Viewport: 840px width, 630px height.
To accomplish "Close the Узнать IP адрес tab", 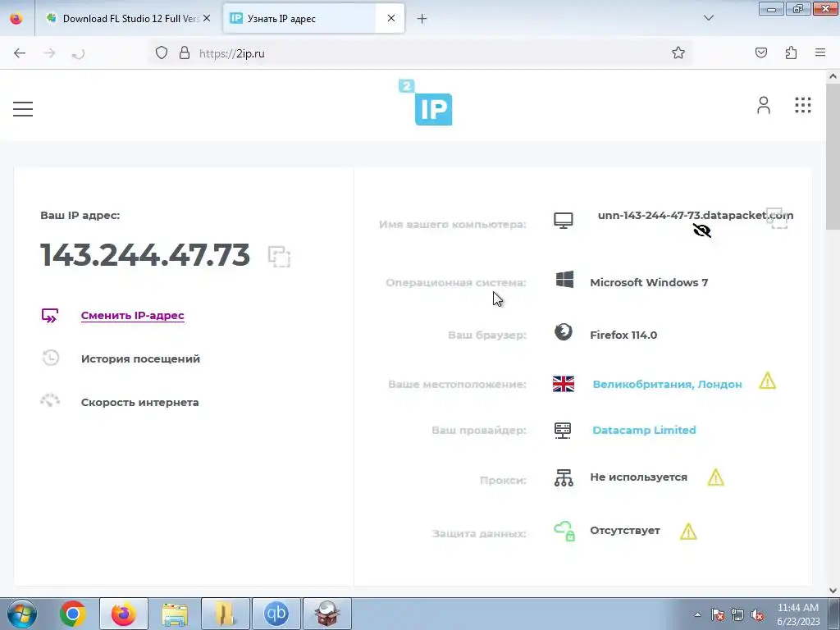I will (x=391, y=18).
